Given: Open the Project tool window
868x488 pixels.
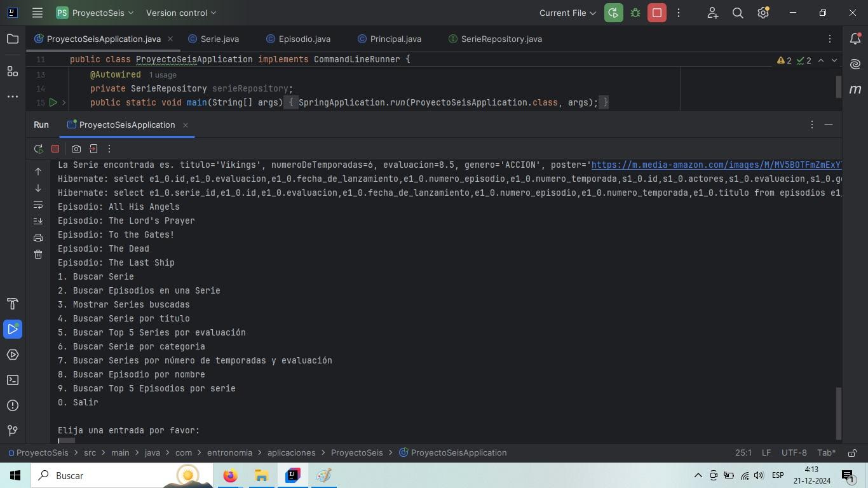Looking at the screenshot, I should pos(13,39).
